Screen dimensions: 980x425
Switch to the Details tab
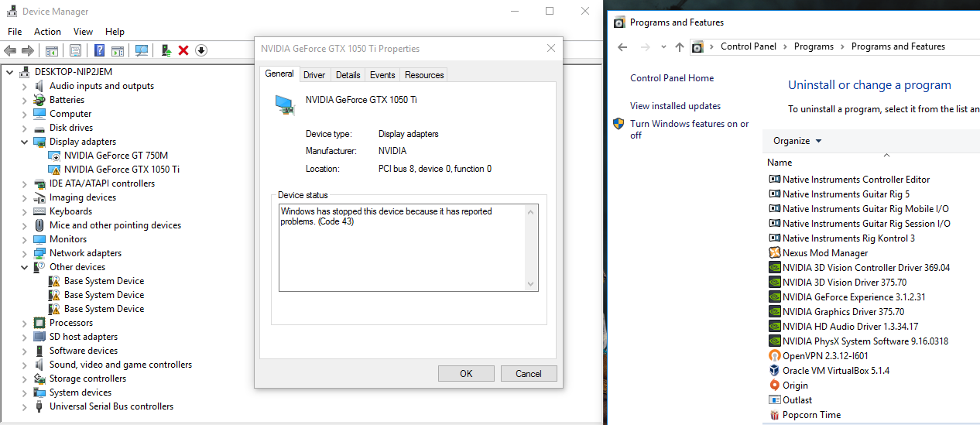[x=348, y=75]
